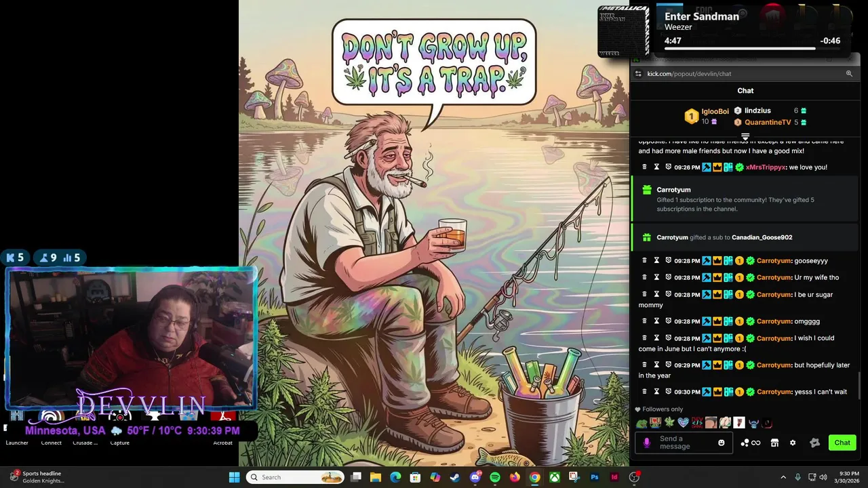This screenshot has width=868, height=488.
Task: Open IglooBoi top gifter profile
Action: click(715, 111)
